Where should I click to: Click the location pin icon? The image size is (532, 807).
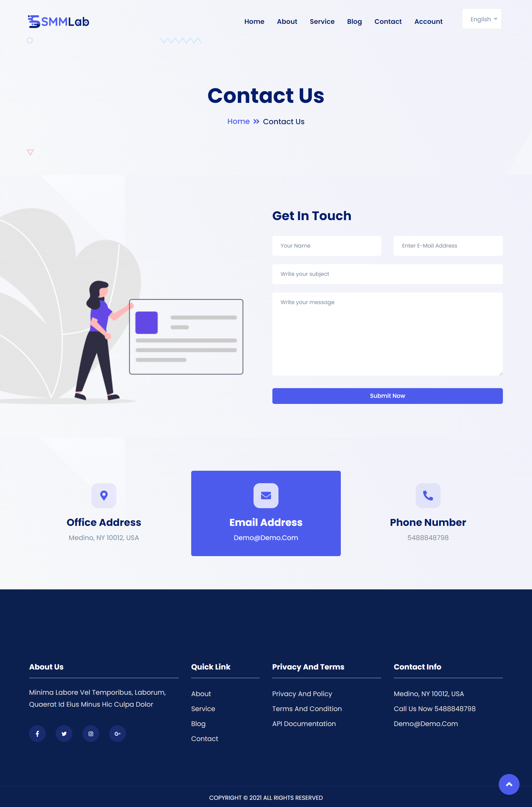coord(103,495)
